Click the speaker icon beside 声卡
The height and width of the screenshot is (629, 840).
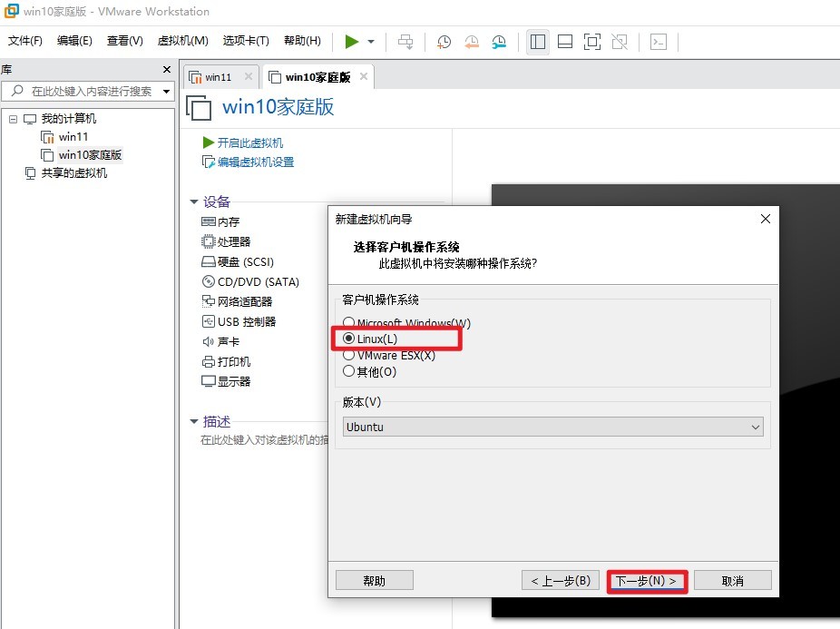click(x=209, y=341)
